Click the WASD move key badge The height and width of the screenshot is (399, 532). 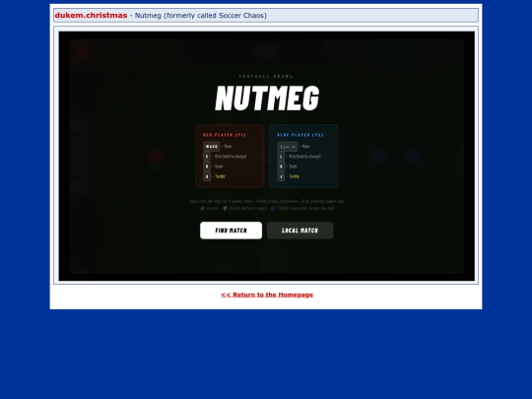[212, 146]
